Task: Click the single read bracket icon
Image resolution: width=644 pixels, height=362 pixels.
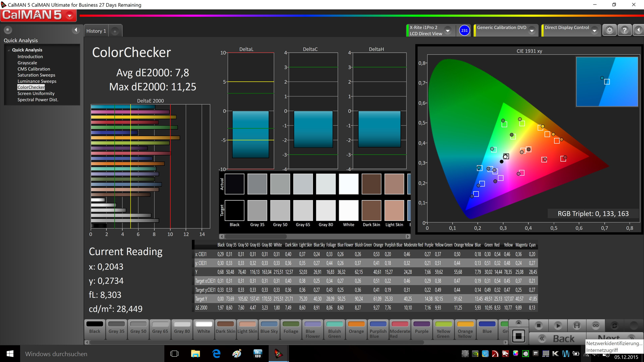Action: [x=577, y=325]
